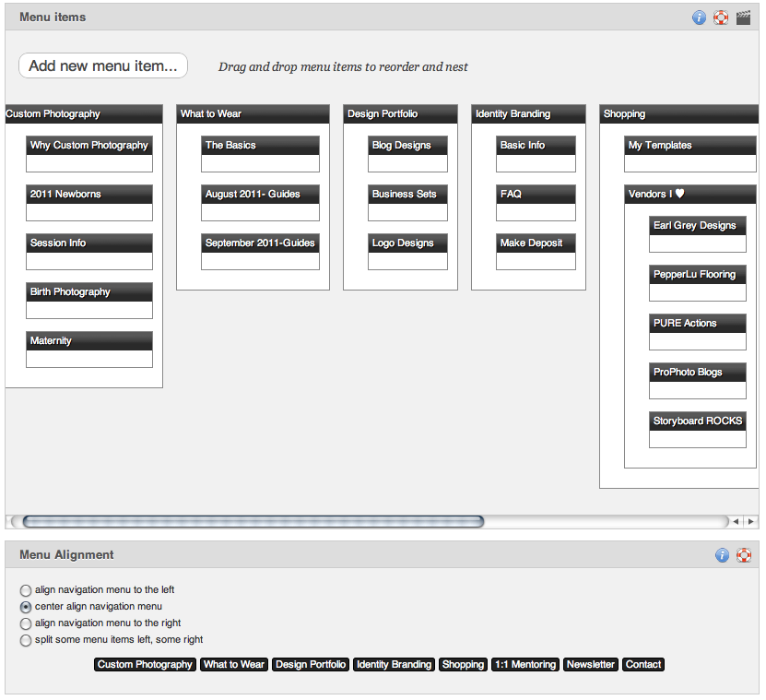Click the Earl Grey Designs nested item
The height and width of the screenshot is (700, 766).
pos(698,225)
